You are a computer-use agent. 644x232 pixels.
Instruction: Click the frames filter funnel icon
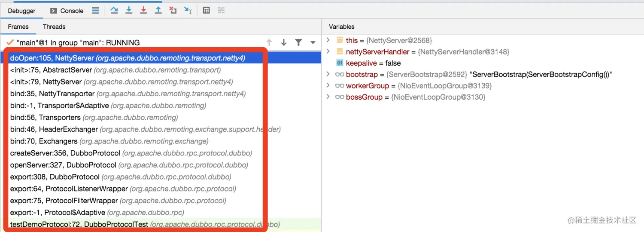pyautogui.click(x=298, y=43)
